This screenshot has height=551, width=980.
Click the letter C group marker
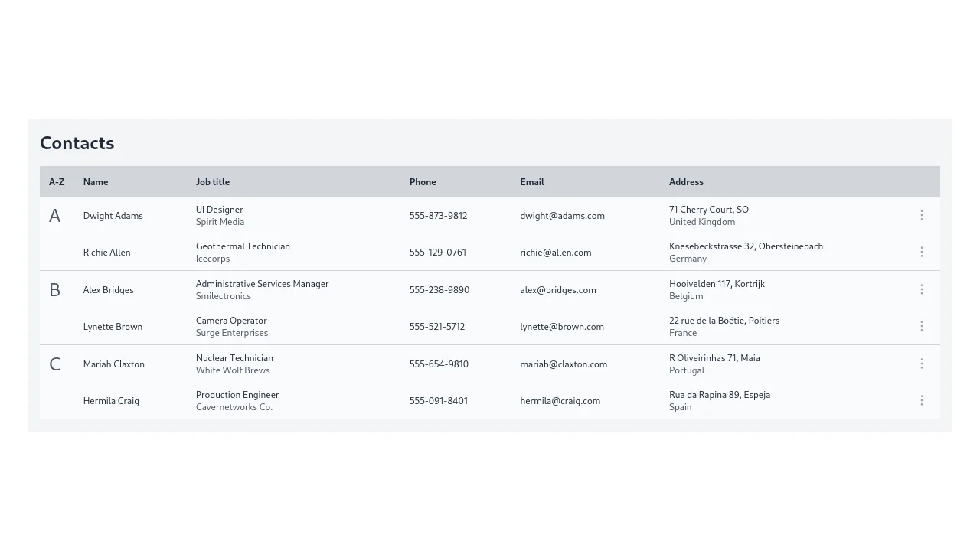[x=54, y=364]
